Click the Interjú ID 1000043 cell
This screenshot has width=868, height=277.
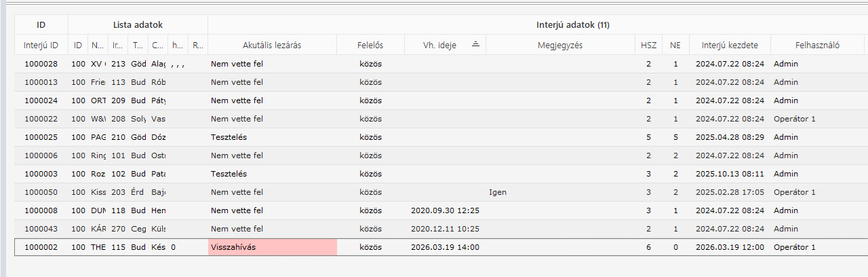tap(41, 229)
